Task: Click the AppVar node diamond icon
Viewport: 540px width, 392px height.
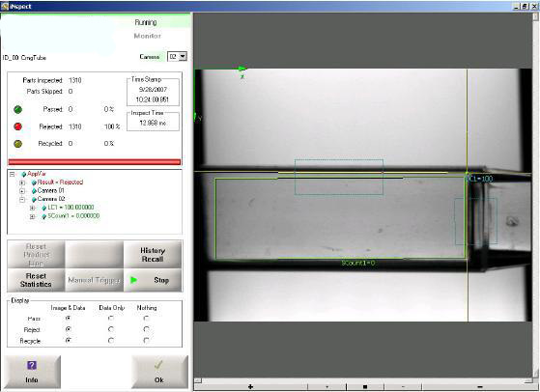Action: (x=24, y=174)
